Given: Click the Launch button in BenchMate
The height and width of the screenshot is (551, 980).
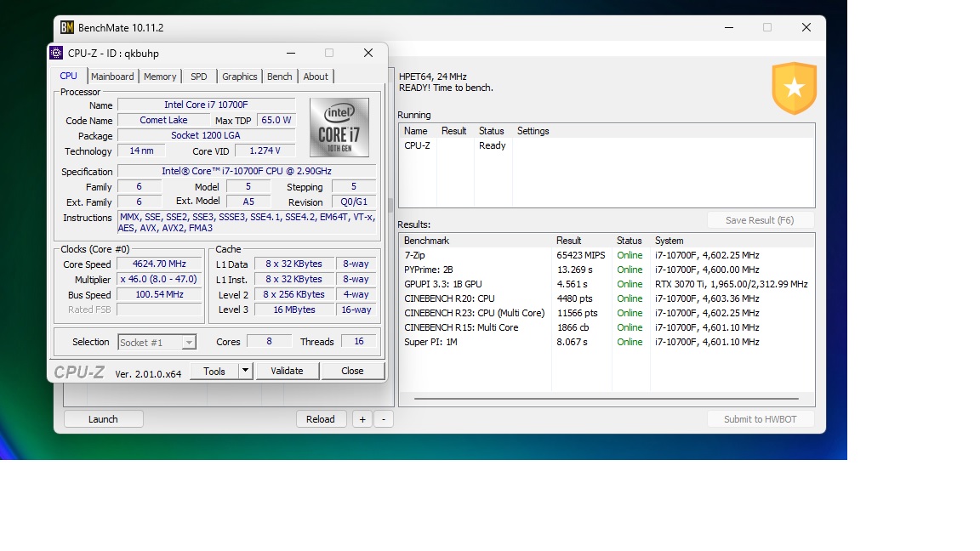Looking at the screenshot, I should [x=103, y=419].
